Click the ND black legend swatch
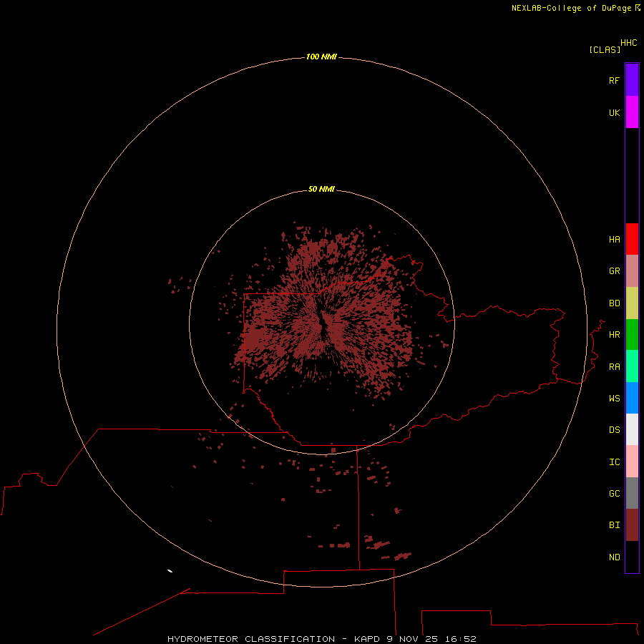Screen dimensions: 644x644 [632, 557]
